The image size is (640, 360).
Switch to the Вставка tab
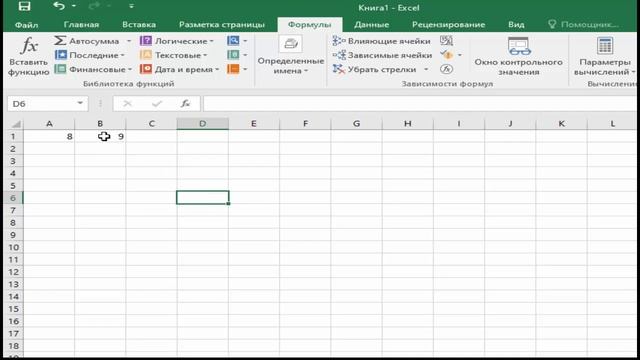139,24
